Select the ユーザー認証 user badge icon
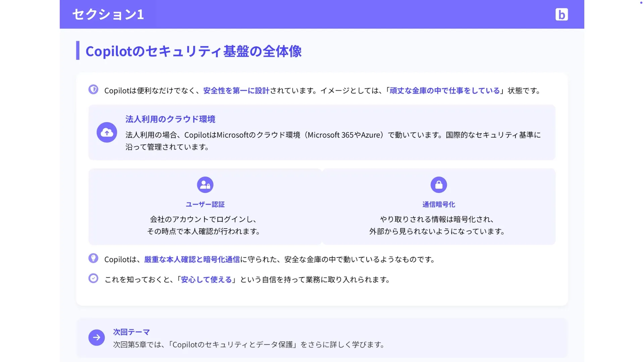The image size is (644, 362). click(x=205, y=185)
